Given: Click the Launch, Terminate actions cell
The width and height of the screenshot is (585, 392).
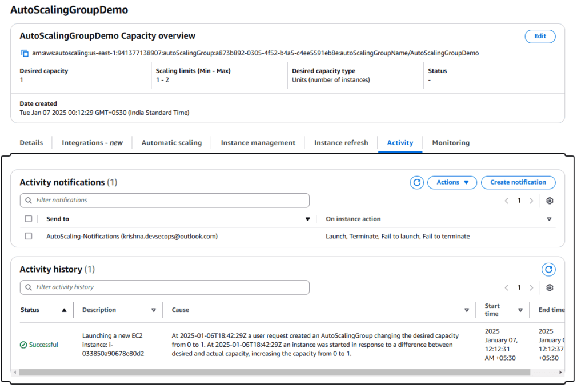Looking at the screenshot, I should pyautogui.click(x=398, y=237).
